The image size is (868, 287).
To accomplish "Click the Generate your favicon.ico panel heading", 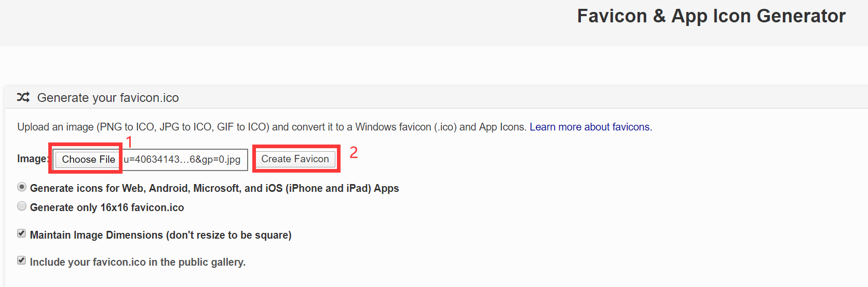I will [108, 98].
